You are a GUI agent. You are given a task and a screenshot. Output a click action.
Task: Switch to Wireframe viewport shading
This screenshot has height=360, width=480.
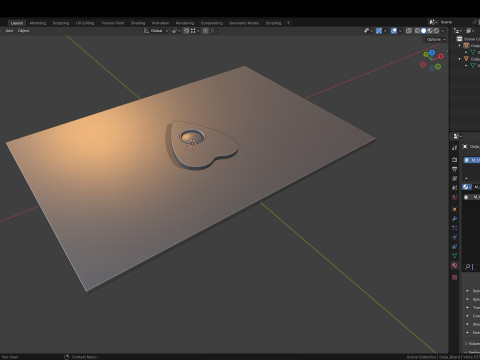pyautogui.click(x=417, y=31)
